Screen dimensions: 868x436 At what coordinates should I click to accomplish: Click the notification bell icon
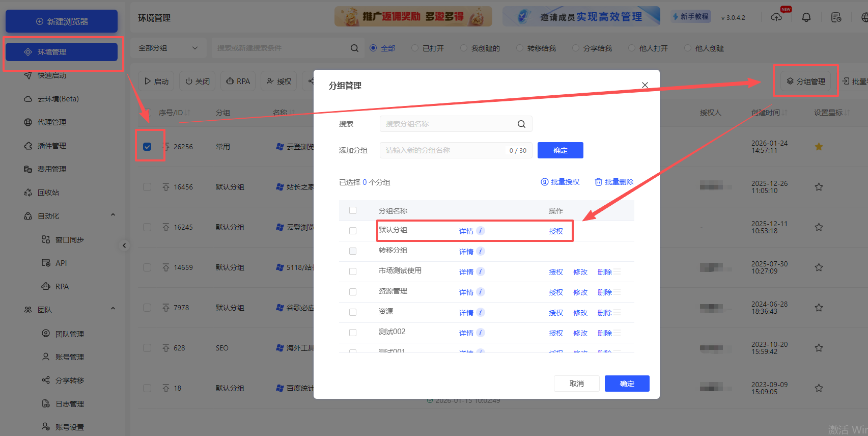(x=806, y=17)
